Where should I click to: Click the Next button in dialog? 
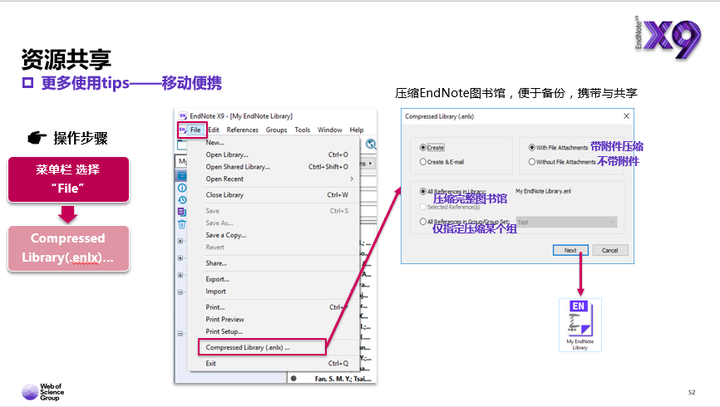point(570,250)
